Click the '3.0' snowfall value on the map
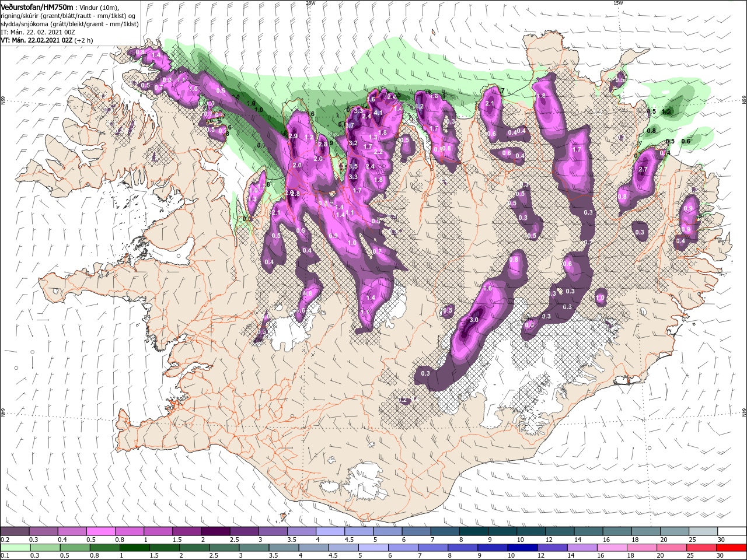The height and width of the screenshot is (560, 747). 474,320
